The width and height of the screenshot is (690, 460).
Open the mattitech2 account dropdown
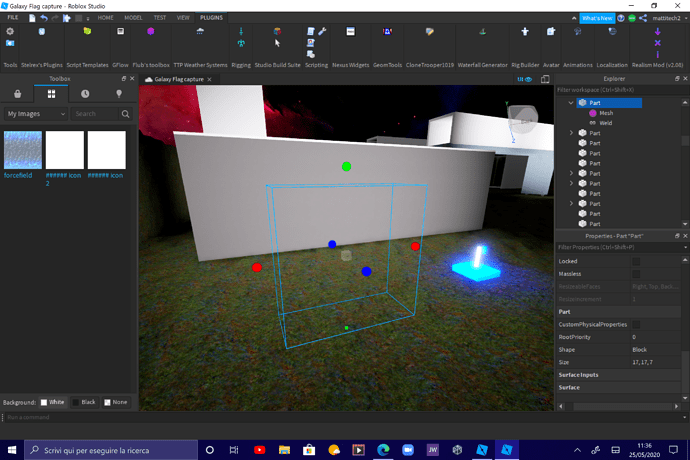click(669, 18)
